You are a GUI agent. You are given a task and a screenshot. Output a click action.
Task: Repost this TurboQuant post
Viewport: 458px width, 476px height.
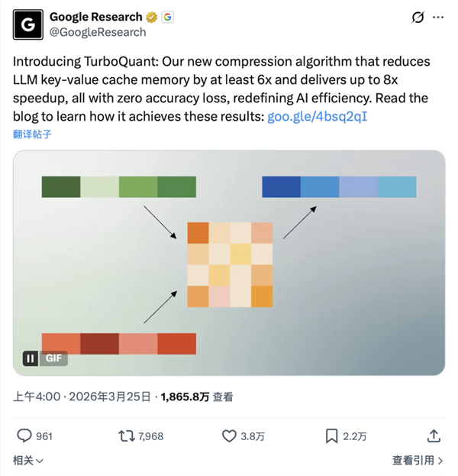point(126,436)
